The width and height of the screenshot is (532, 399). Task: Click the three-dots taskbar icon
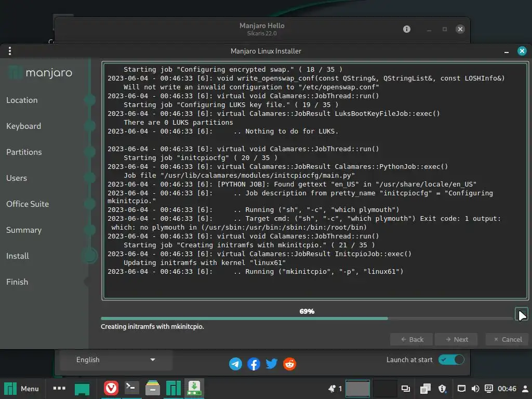(x=59, y=388)
